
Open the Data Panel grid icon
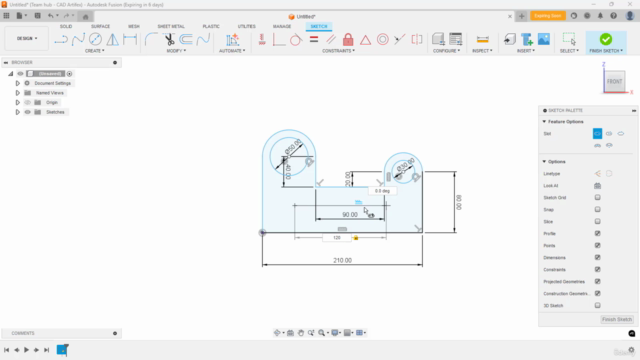(x=7, y=16)
